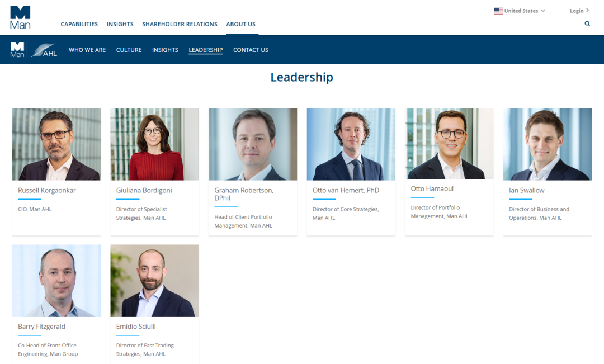Open the Contact Us page
The width and height of the screenshot is (604, 364).
click(x=251, y=50)
